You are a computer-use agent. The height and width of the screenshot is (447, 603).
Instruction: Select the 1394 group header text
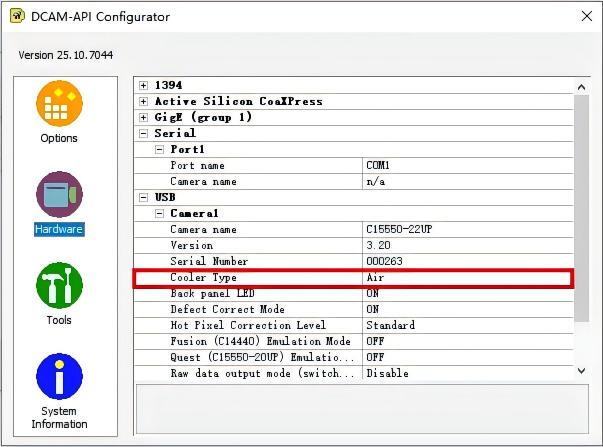pos(168,85)
